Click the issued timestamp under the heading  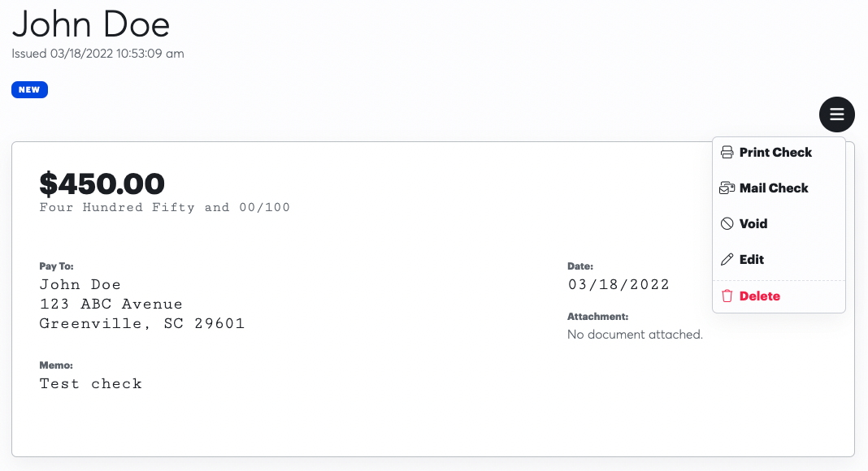(98, 54)
